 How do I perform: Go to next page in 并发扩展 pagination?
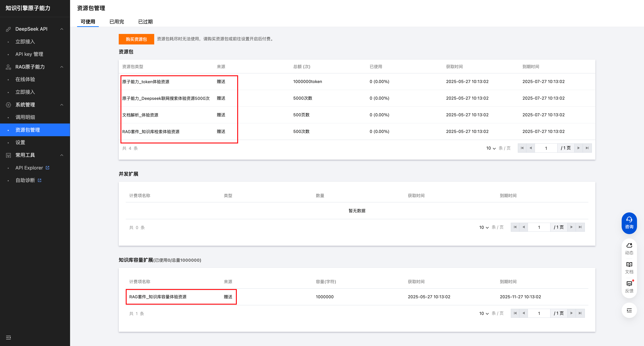[571, 227]
